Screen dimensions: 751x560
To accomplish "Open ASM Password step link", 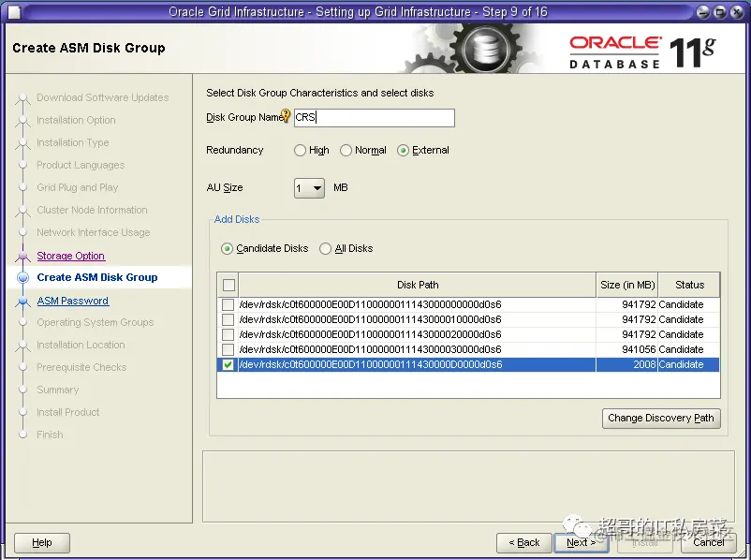I will [73, 301].
